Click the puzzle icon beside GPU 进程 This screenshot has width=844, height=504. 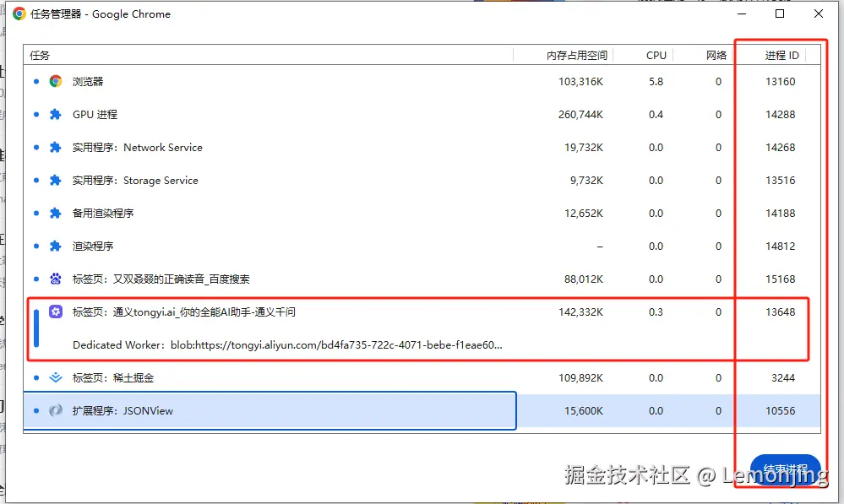click(x=56, y=114)
